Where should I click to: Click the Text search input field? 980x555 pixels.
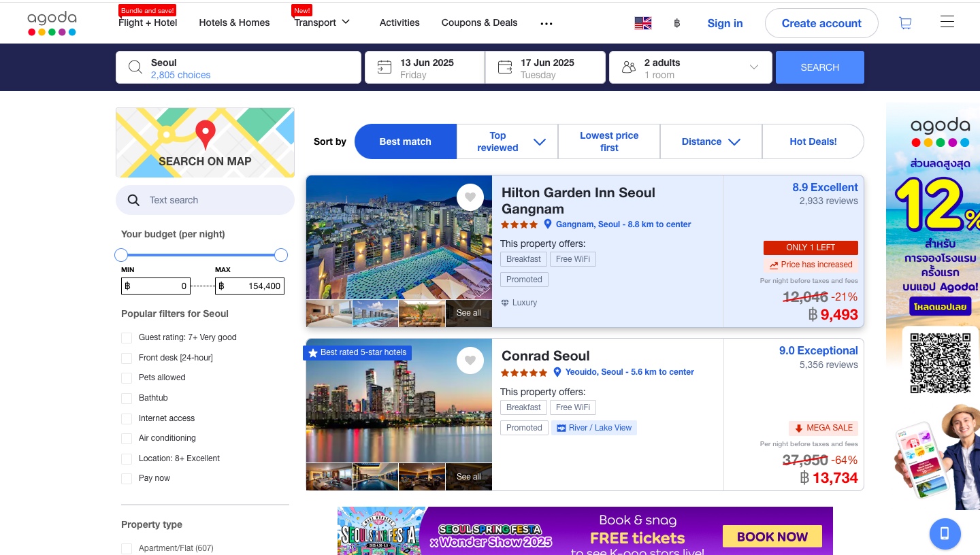pos(211,200)
